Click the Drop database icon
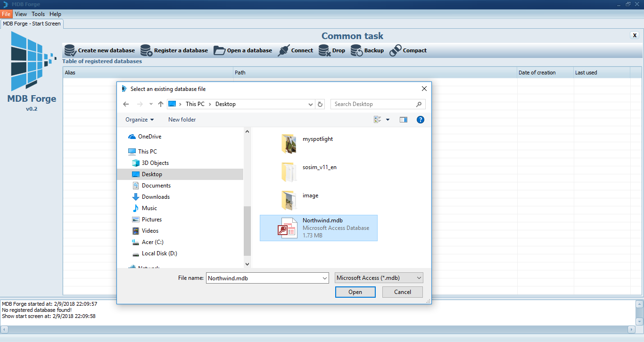644x342 pixels. tap(324, 50)
